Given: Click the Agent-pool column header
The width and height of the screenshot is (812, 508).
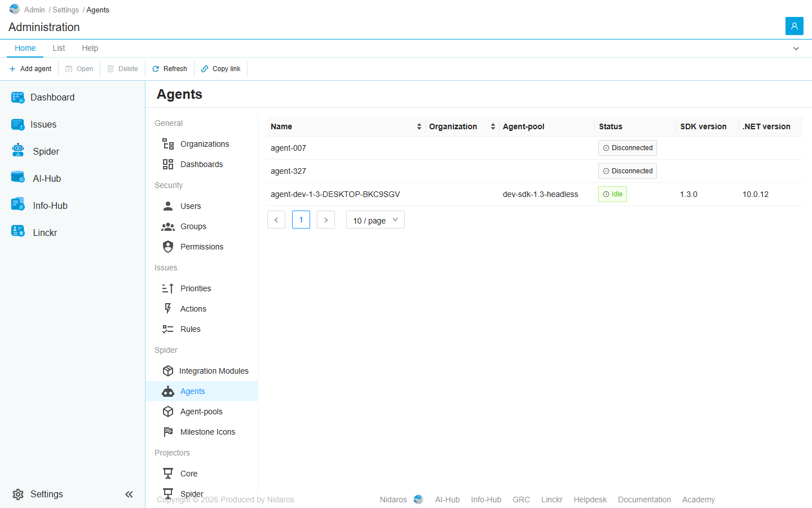Looking at the screenshot, I should pos(523,126).
